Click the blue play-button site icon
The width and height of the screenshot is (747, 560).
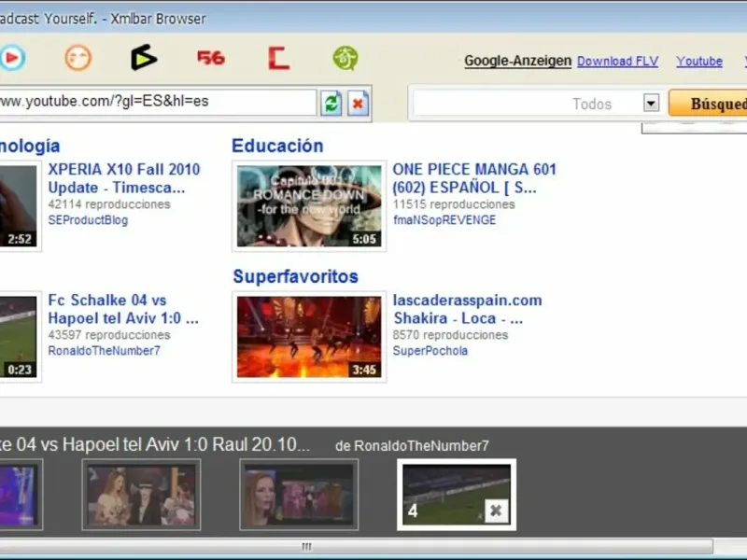(x=12, y=58)
